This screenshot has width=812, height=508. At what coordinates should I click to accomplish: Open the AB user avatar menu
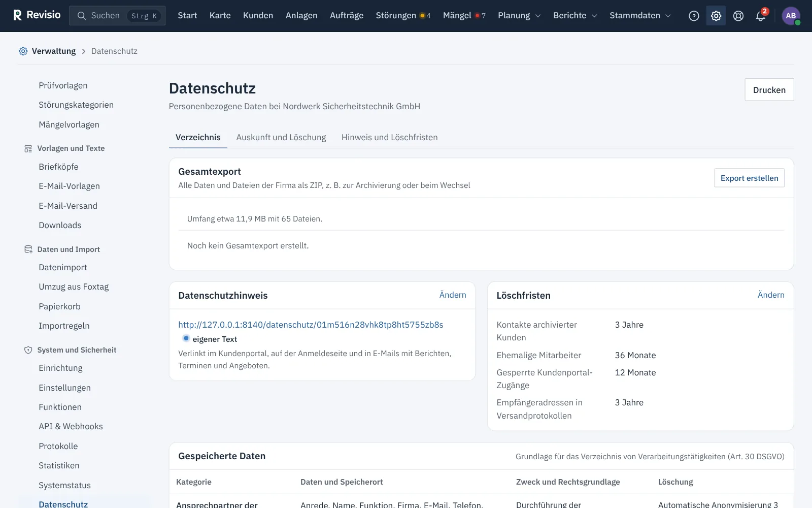[791, 16]
